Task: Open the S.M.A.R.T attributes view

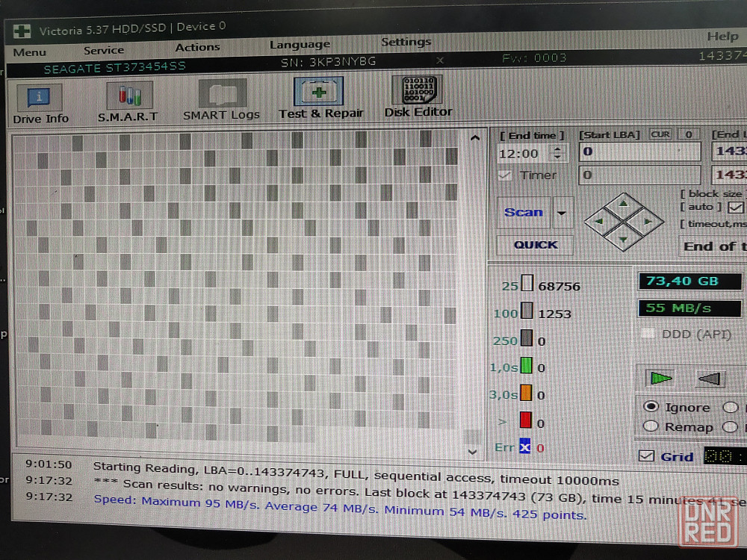Action: pyautogui.click(x=128, y=102)
